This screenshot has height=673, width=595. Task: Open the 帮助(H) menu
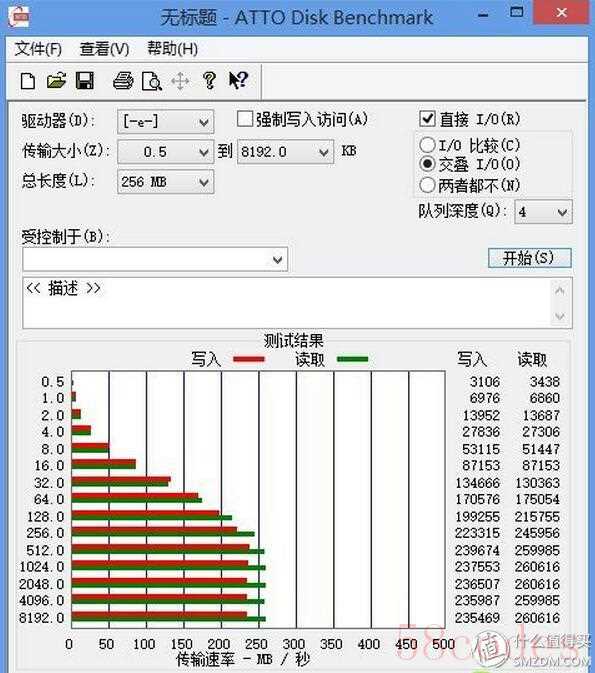pyautogui.click(x=173, y=49)
